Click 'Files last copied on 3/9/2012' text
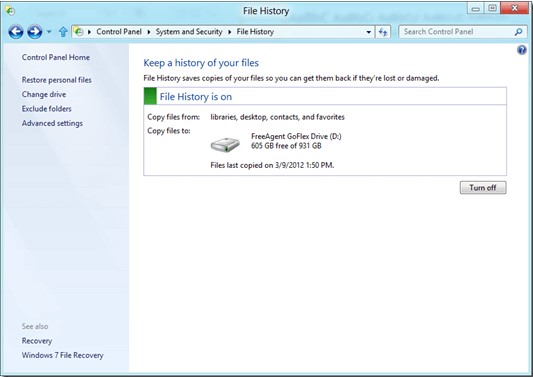Viewport: 533px width, 377px height. 272,166
